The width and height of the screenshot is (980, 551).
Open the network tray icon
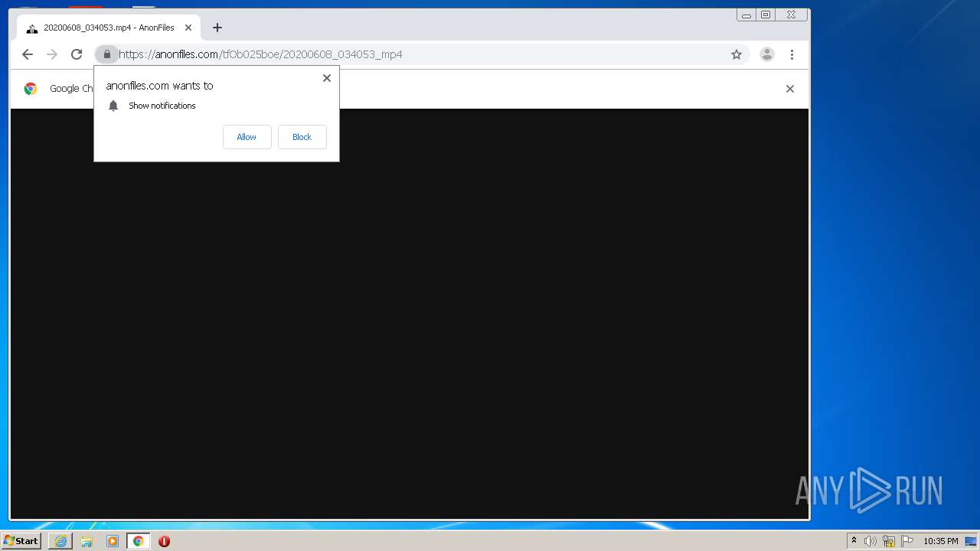click(x=889, y=541)
